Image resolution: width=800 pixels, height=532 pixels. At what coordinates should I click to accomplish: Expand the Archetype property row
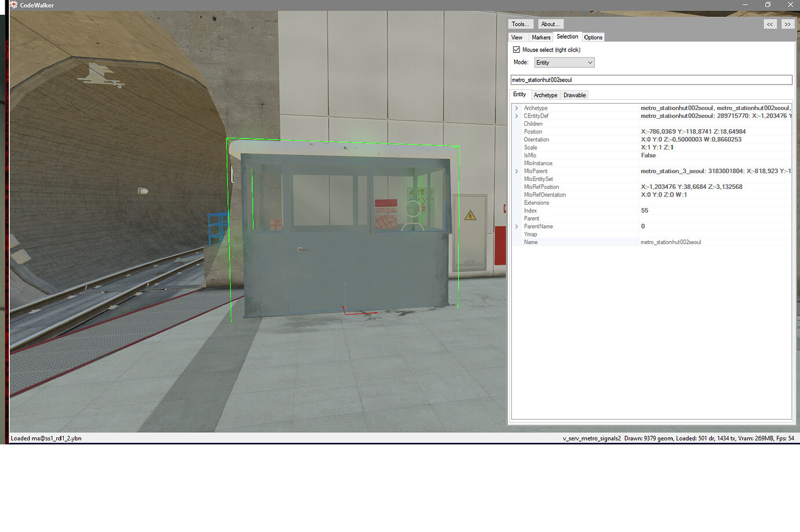coord(517,108)
